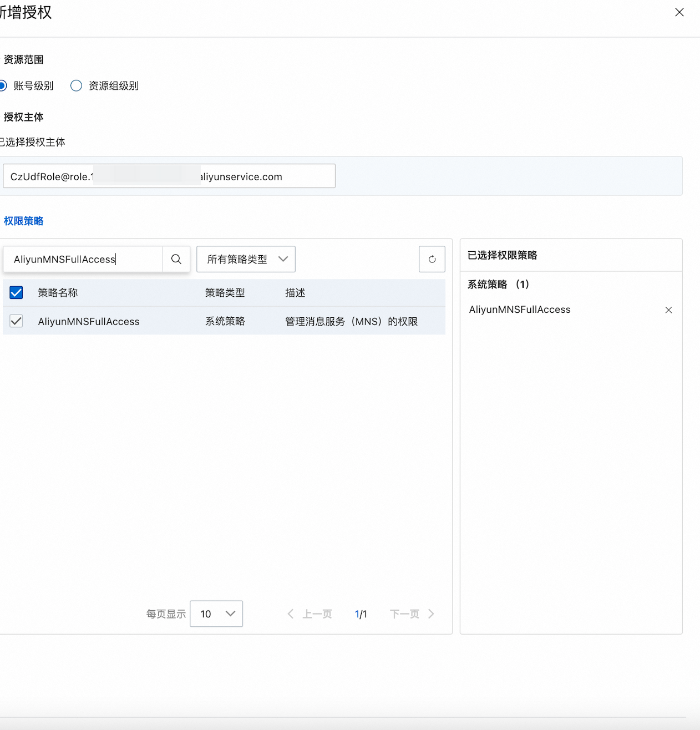
Task: Click the 下一页 pagination button
Action: 404,614
